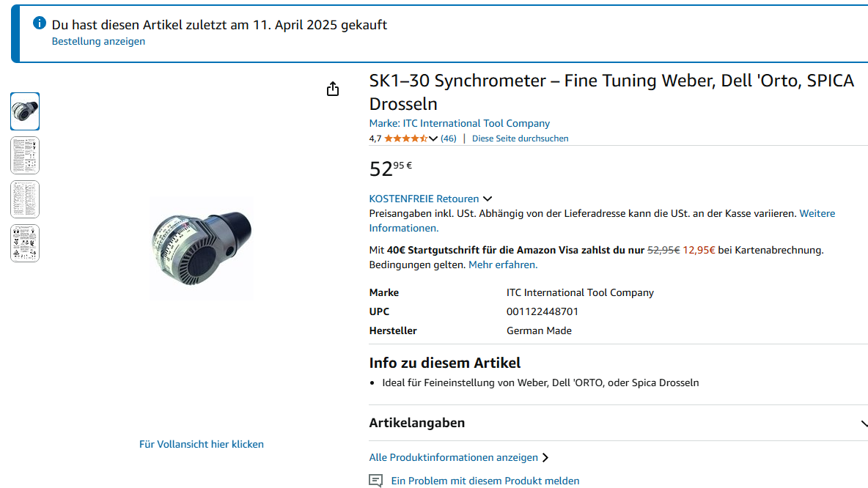Expand the Artikelangaben section
Viewport: 868px width, 488px height.
(864, 424)
